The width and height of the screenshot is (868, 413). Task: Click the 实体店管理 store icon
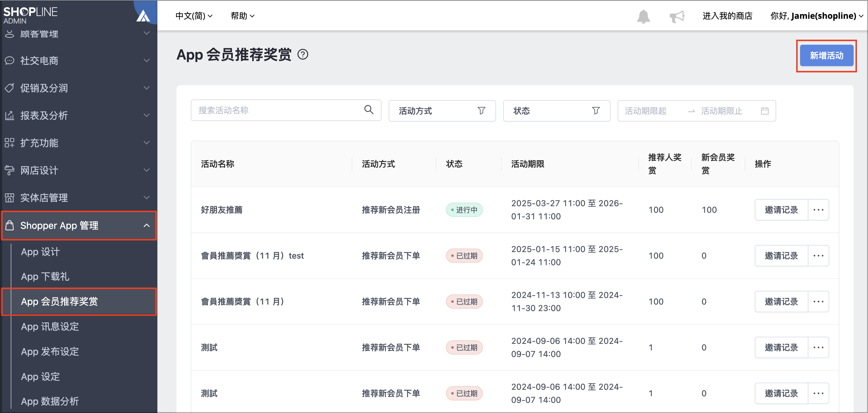[10, 198]
